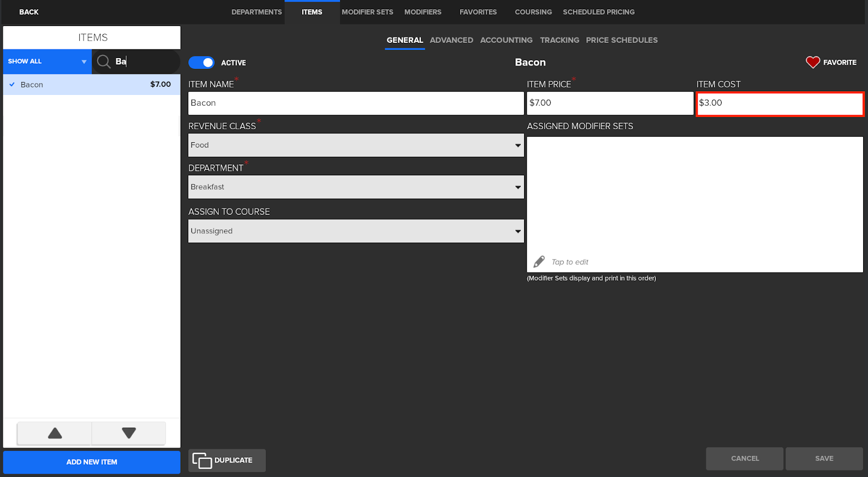Go to the Price Schedules sub-tab
Screen dimensions: 868x477
click(621, 40)
